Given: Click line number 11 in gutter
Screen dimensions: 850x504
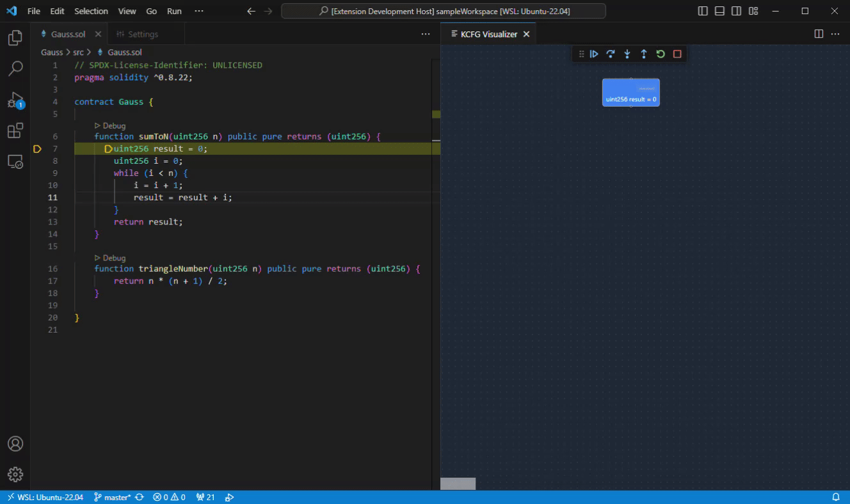Looking at the screenshot, I should click(52, 198).
